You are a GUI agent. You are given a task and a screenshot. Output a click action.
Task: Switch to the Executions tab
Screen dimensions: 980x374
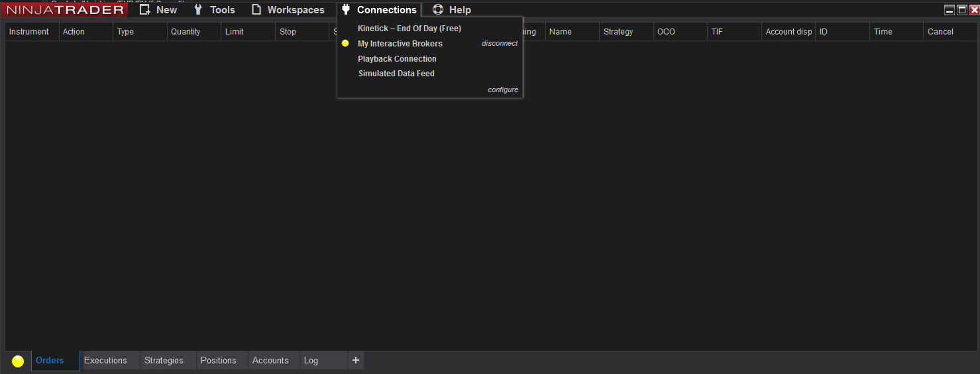(109, 361)
